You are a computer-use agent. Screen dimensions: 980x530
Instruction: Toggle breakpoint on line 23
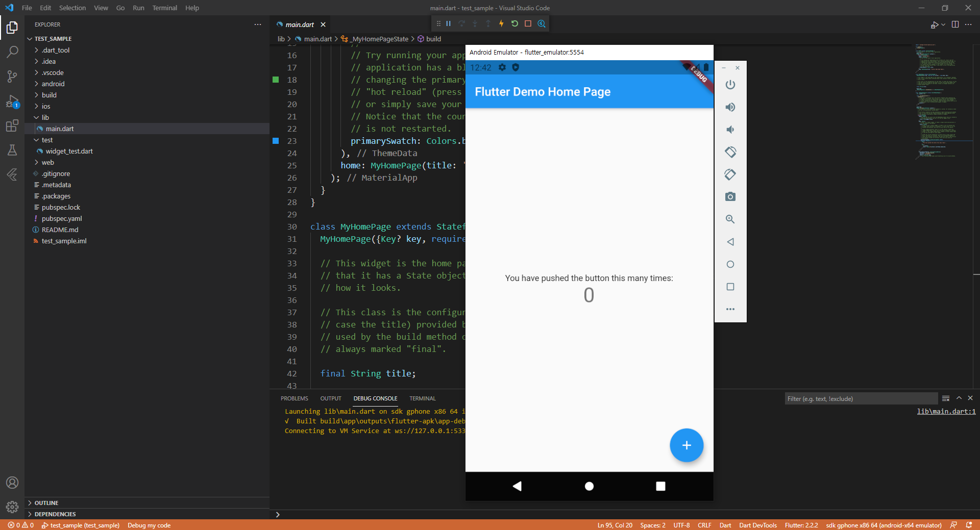click(x=276, y=141)
